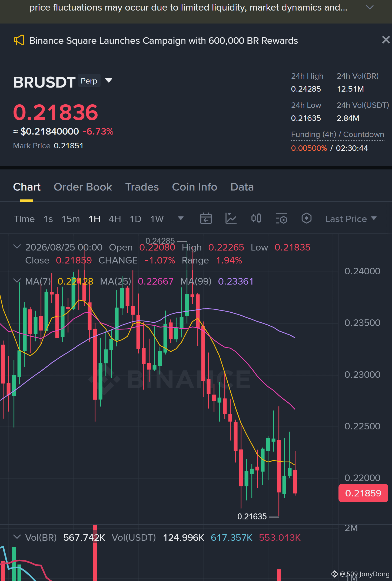This screenshot has height=581, width=392.
Task: Click the Vol(BR) value 567.742K
Action: pos(84,537)
